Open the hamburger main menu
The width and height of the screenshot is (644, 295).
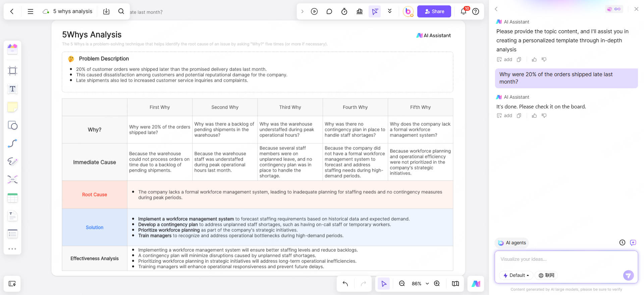(31, 11)
